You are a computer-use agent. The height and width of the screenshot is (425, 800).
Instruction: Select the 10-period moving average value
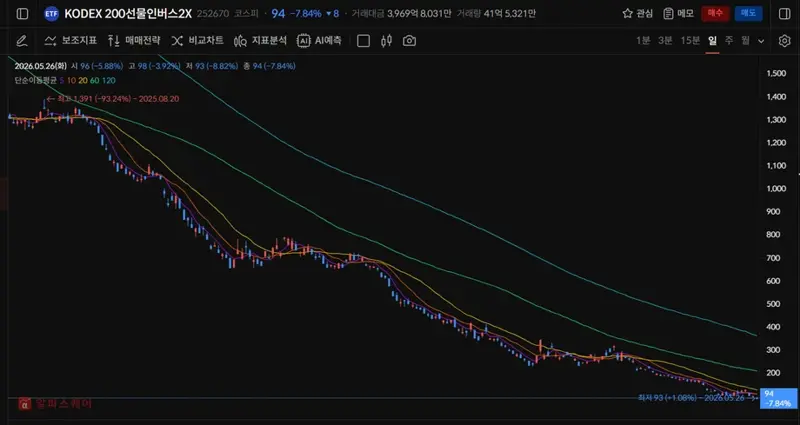tap(71, 81)
